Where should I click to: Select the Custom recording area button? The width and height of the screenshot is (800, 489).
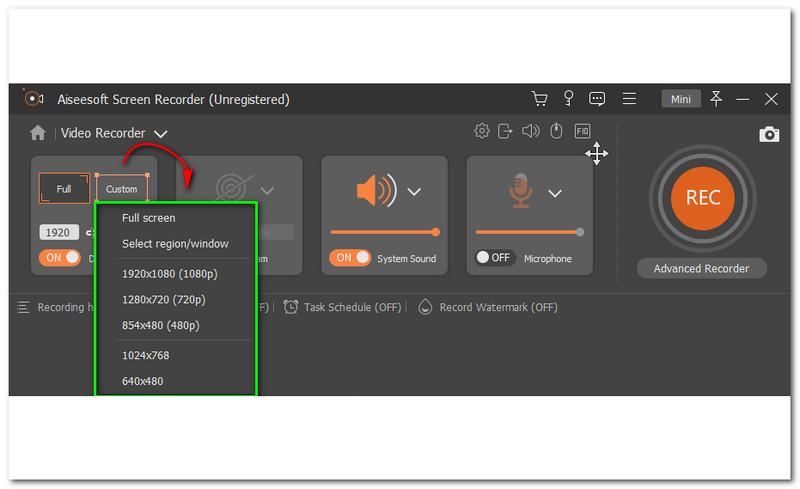point(122,188)
